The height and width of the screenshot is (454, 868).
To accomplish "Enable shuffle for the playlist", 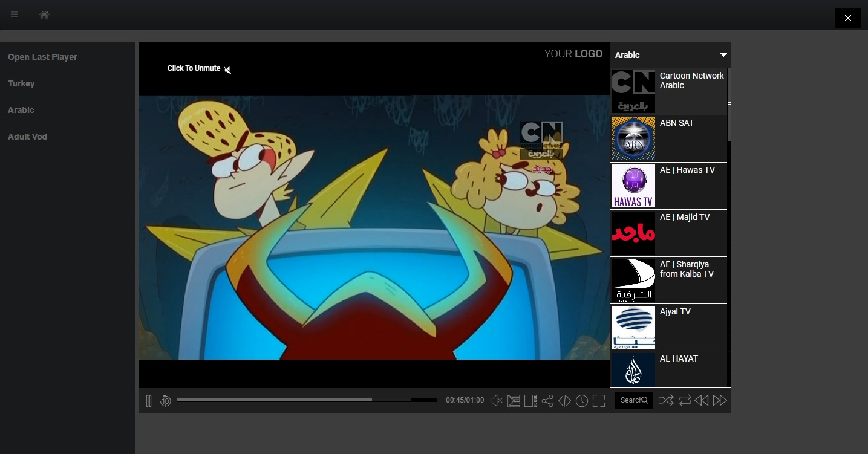I will [666, 400].
